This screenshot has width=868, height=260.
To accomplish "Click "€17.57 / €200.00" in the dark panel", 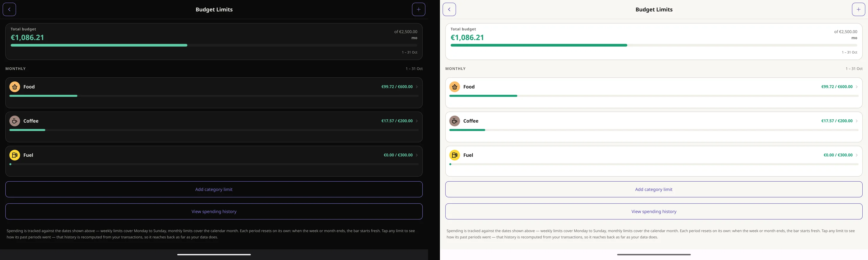I will point(397,121).
